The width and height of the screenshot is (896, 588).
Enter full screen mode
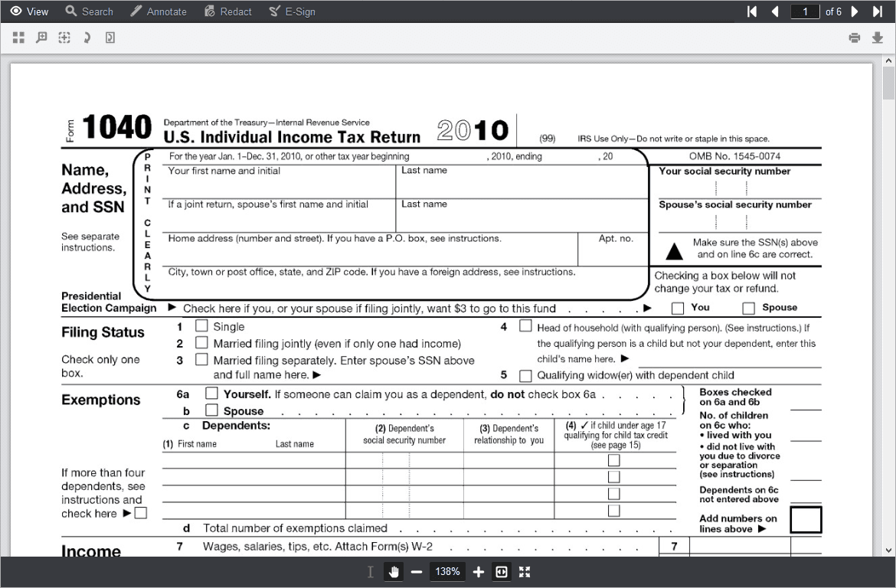click(525, 571)
